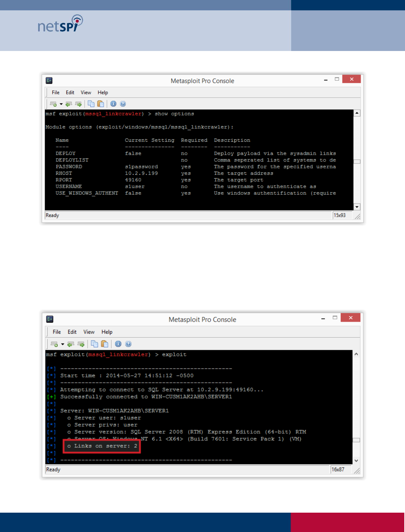
Task: Click the 'Description' column header
Action: tap(232, 140)
